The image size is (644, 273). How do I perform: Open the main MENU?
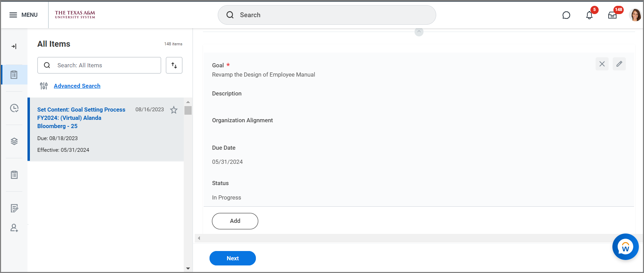point(23,15)
